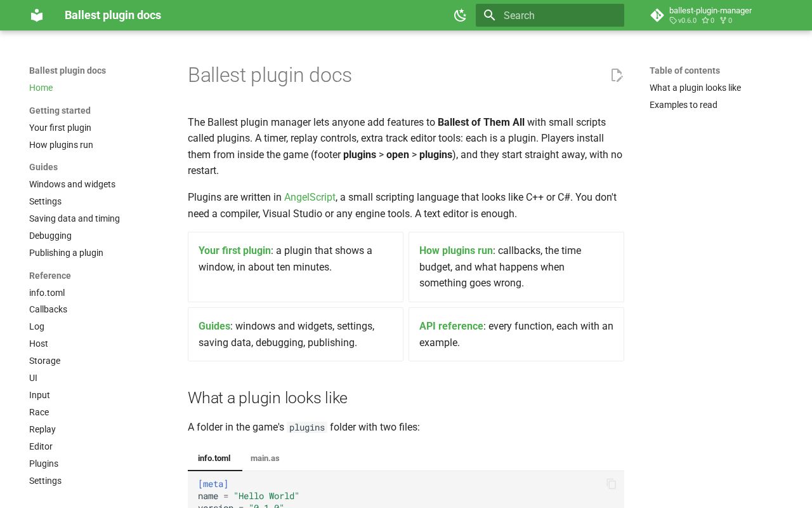
Task: Open the Storage reference page
Action: point(44,361)
